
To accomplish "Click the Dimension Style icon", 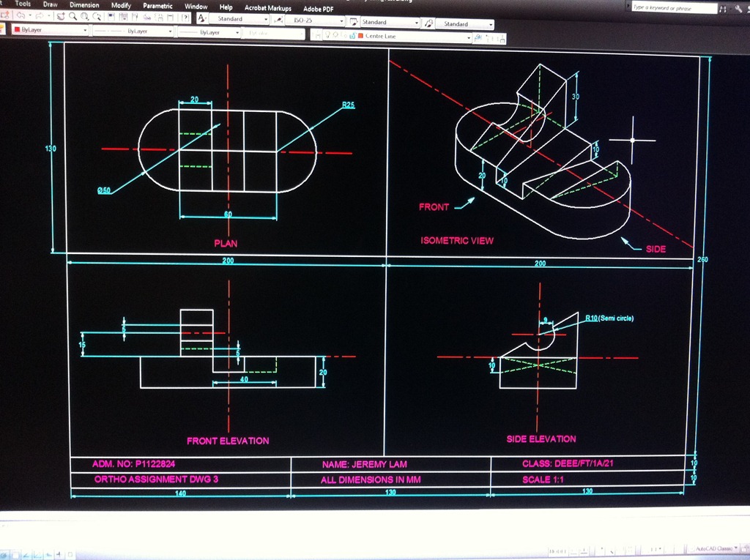I will pos(278,20).
